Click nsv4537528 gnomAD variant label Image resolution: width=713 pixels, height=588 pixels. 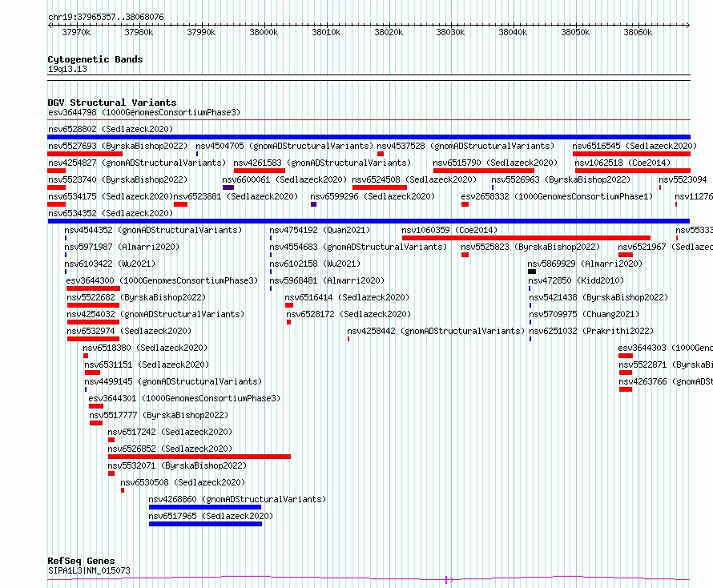(x=465, y=146)
